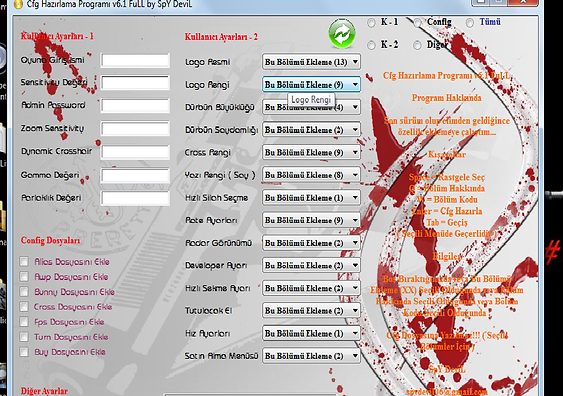The width and height of the screenshot is (563, 396).
Task: Open the Satın Alma Menüsü dropdown
Action: point(311,356)
